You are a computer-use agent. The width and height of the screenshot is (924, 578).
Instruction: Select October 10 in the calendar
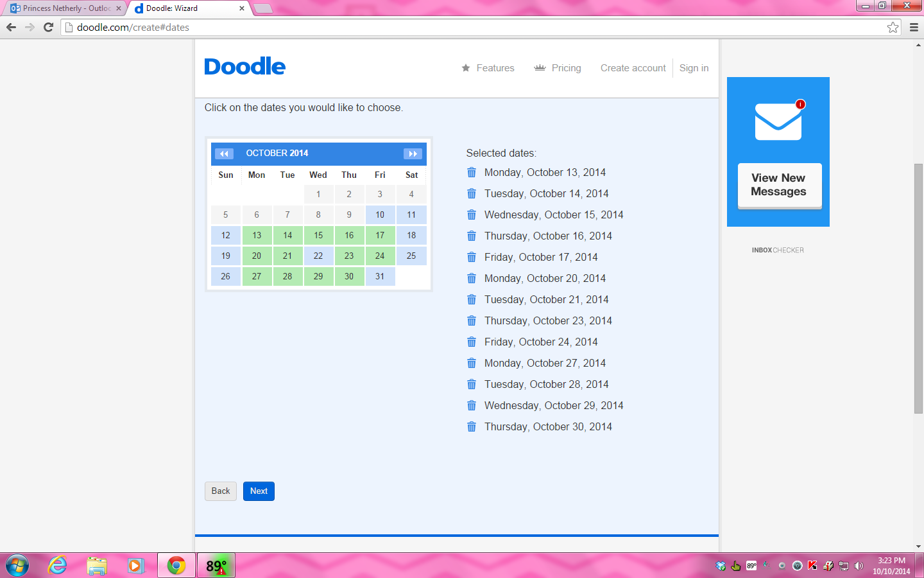click(380, 215)
